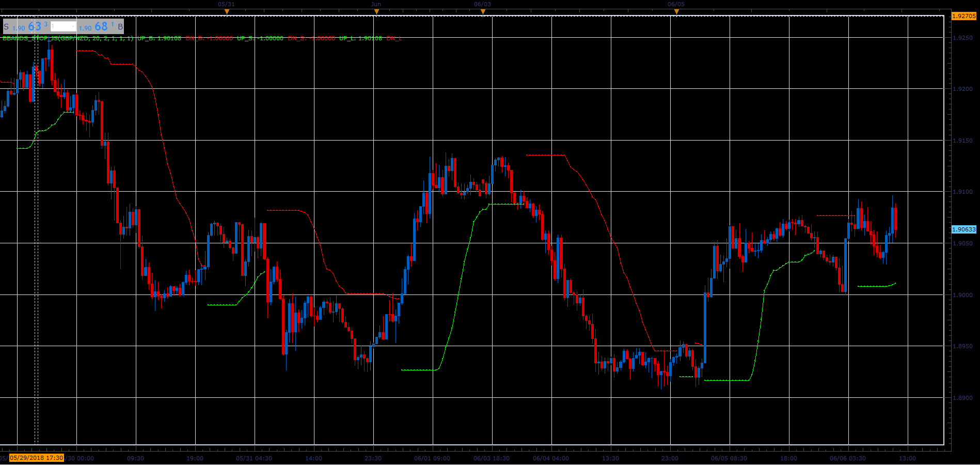This screenshot has width=980, height=465.
Task: Click the 1.8900 price axis label
Action: click(962, 398)
